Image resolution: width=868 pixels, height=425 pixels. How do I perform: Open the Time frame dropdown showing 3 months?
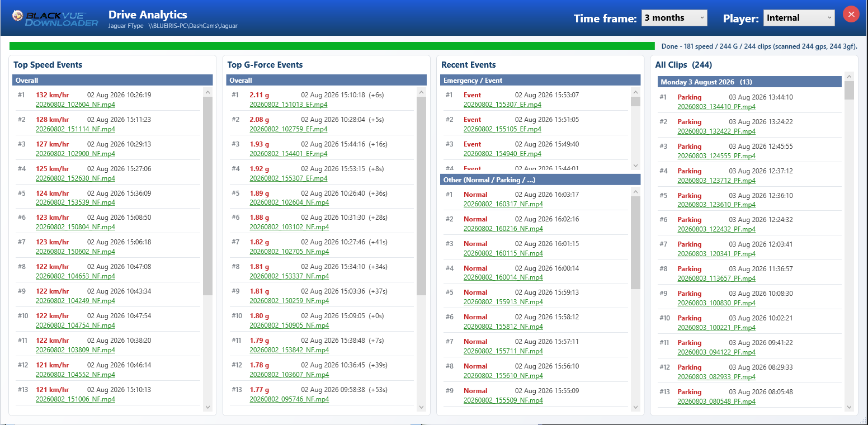click(x=674, y=18)
